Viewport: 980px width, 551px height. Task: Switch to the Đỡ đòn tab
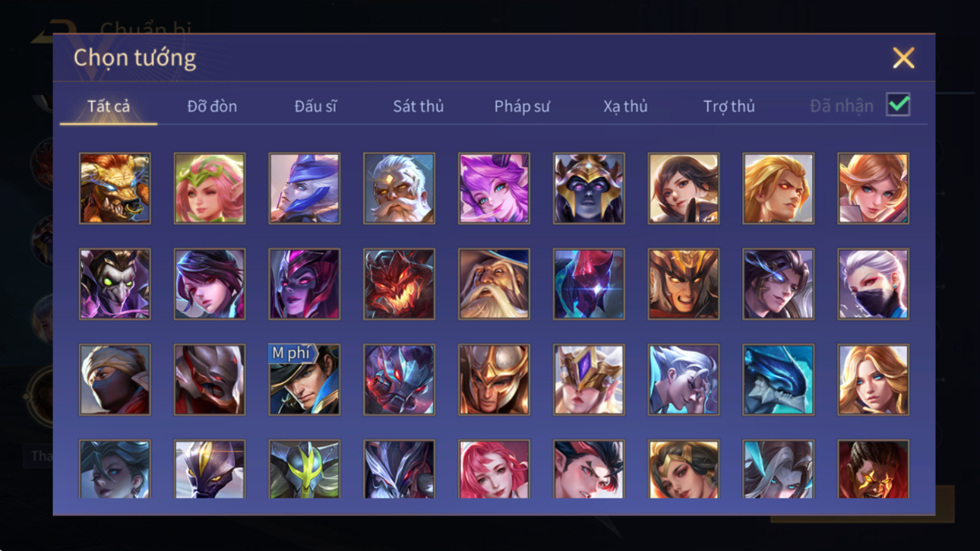tap(212, 106)
